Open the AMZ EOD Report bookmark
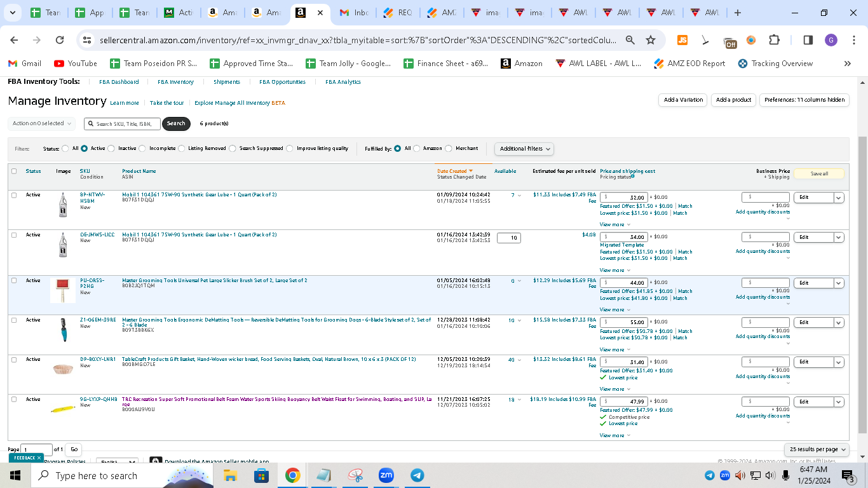Image resolution: width=868 pixels, height=488 pixels. tap(689, 64)
